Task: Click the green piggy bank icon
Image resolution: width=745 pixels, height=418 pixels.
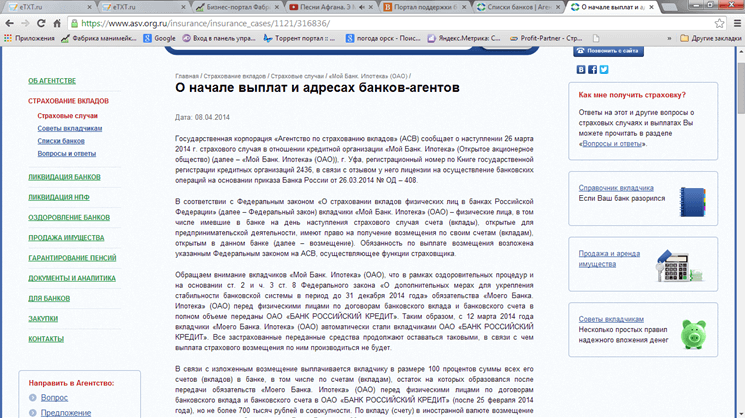Action: [693, 334]
